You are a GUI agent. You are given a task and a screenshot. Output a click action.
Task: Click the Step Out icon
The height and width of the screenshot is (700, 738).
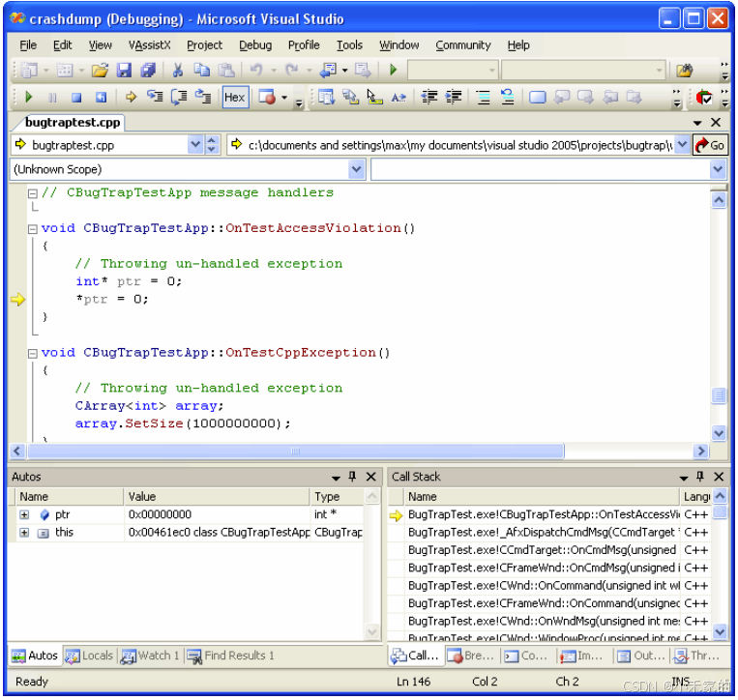tap(203, 97)
